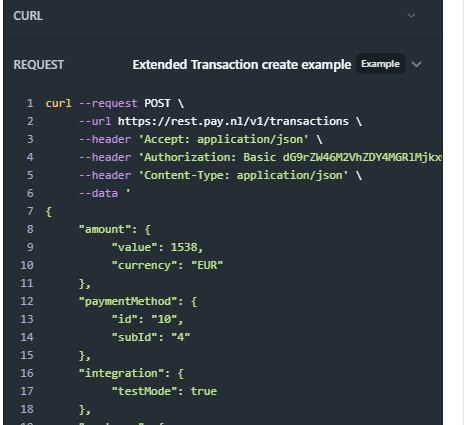Image resolution: width=470 pixels, height=425 pixels.
Task: Click the curl --request POST line
Action: click(x=115, y=103)
